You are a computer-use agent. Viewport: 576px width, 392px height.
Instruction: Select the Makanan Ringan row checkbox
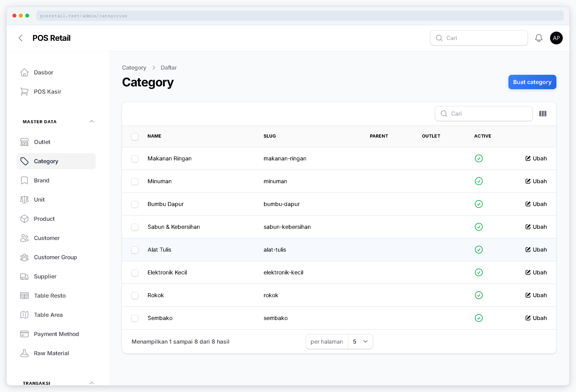[135, 159]
